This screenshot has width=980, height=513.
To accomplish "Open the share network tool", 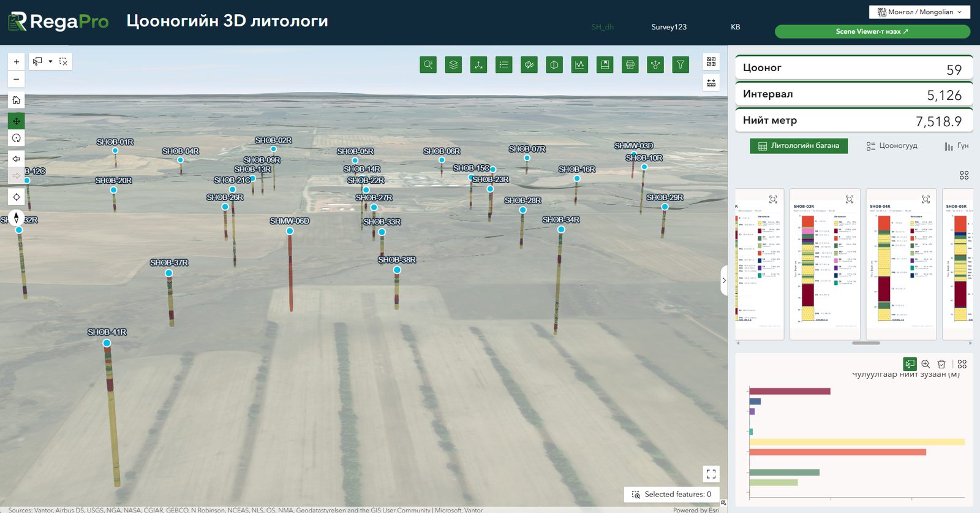I will tap(655, 64).
